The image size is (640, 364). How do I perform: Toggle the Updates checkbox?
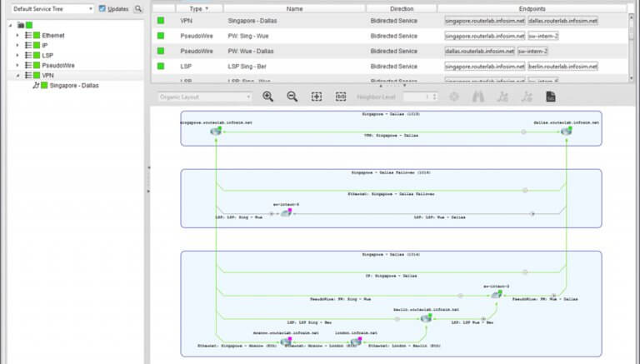[x=102, y=8]
